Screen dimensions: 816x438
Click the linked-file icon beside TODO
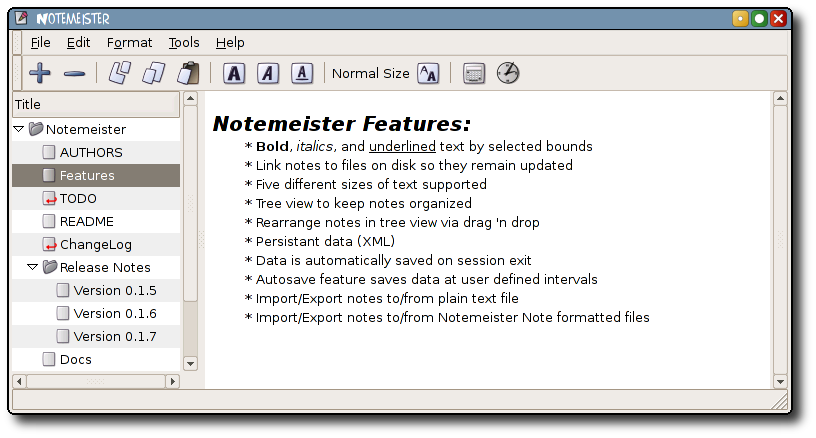49,198
